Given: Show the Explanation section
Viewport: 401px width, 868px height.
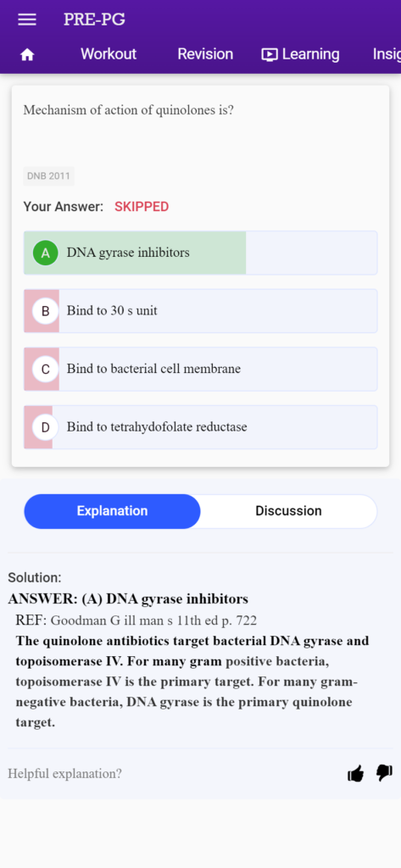Looking at the screenshot, I should point(113,511).
